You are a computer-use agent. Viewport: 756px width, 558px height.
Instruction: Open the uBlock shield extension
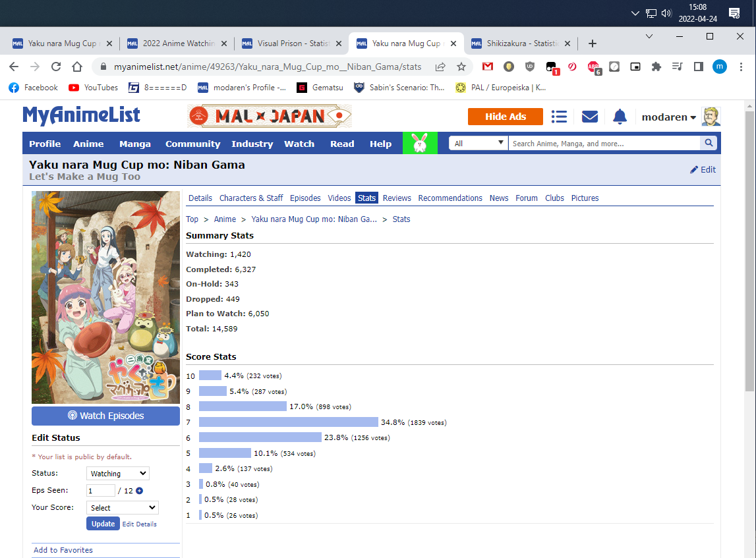[x=529, y=67]
